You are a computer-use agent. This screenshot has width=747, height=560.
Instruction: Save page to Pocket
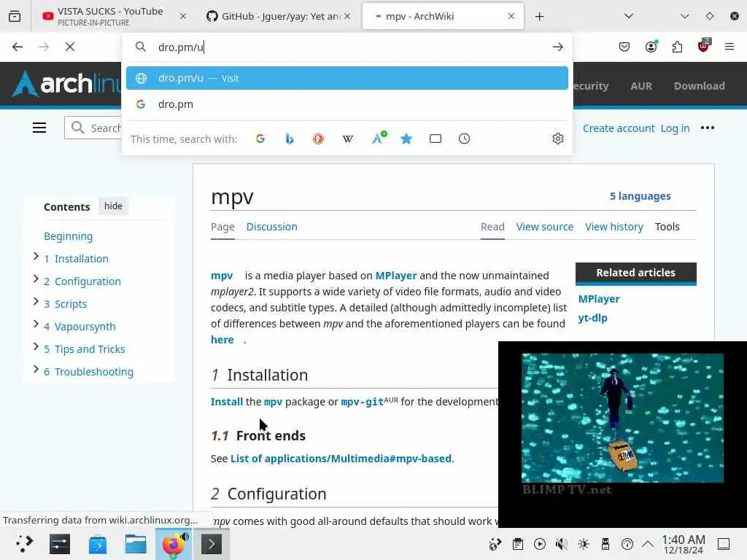pyautogui.click(x=624, y=47)
